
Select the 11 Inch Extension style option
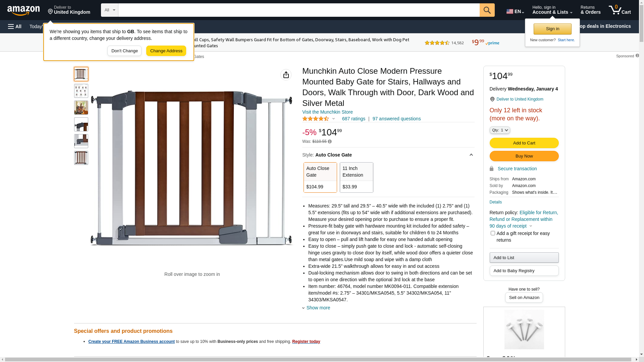pyautogui.click(x=356, y=177)
